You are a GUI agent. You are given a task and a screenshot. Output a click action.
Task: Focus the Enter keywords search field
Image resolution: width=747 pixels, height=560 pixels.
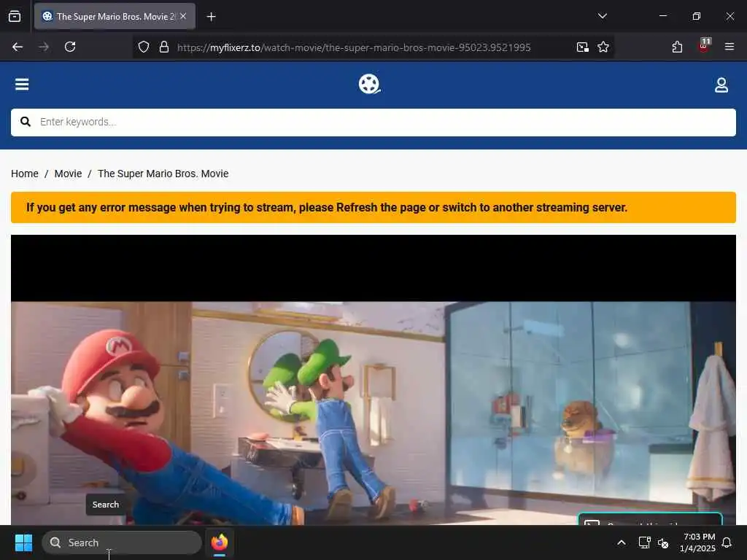[x=373, y=122]
